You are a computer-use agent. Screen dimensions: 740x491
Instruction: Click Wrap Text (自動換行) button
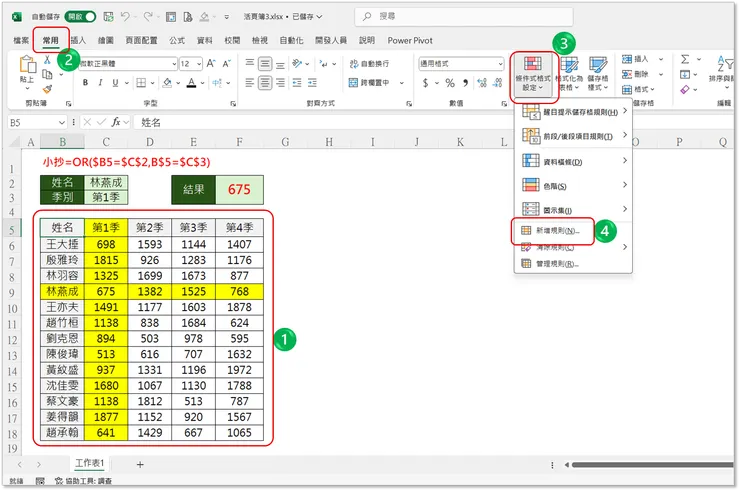pos(370,64)
